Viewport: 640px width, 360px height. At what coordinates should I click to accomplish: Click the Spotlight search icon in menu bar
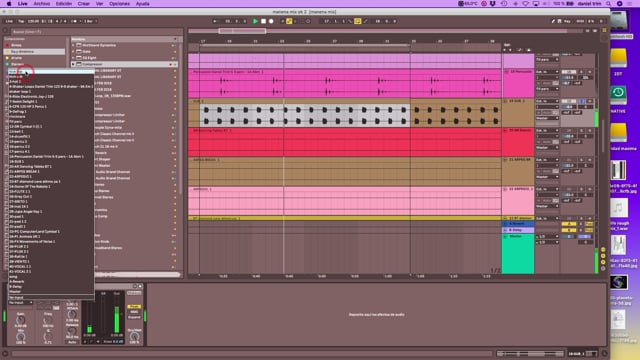point(609,4)
